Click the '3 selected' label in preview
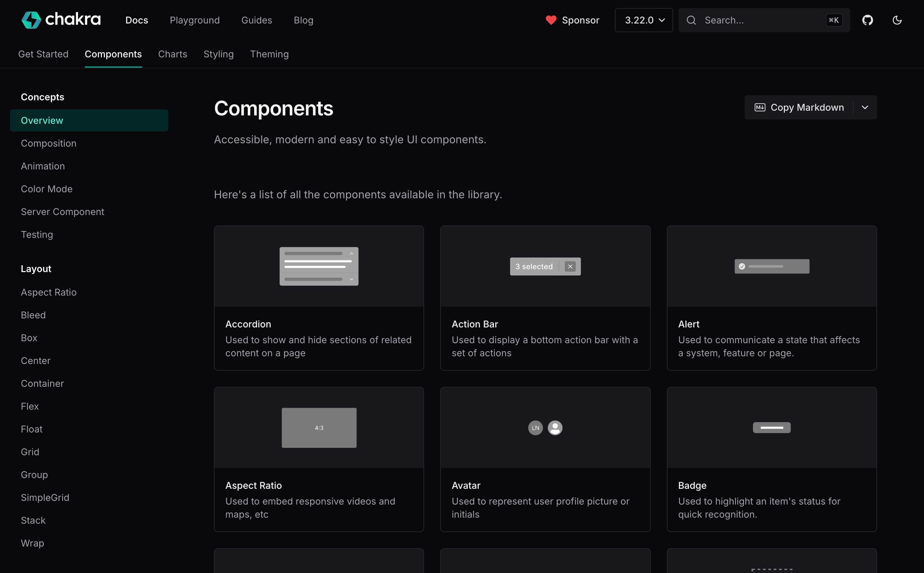The width and height of the screenshot is (924, 573). tap(533, 266)
